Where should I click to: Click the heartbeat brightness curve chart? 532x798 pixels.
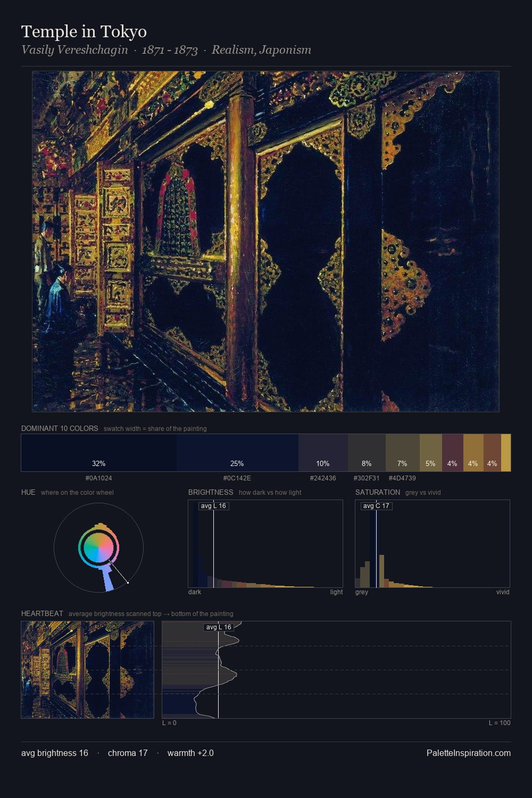[x=336, y=670]
